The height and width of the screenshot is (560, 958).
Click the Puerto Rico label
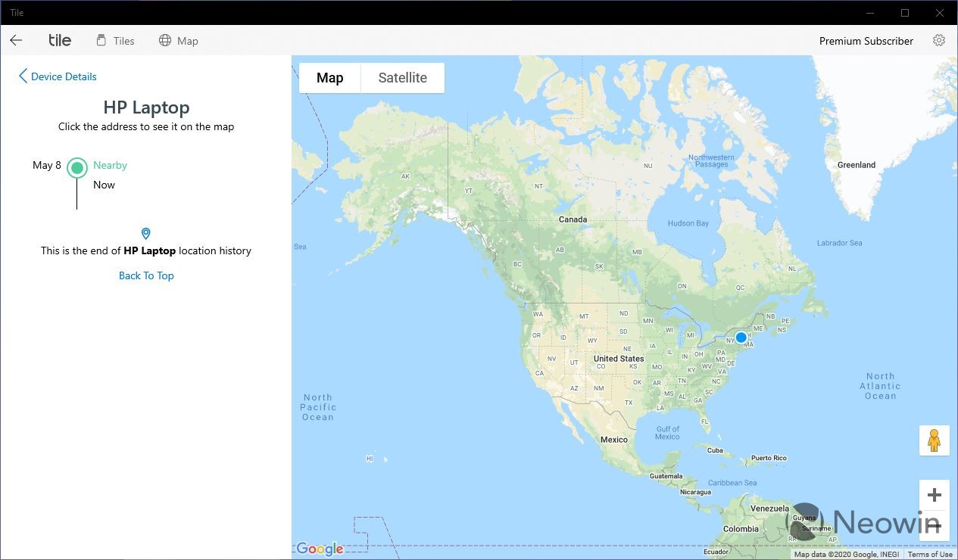tap(769, 458)
